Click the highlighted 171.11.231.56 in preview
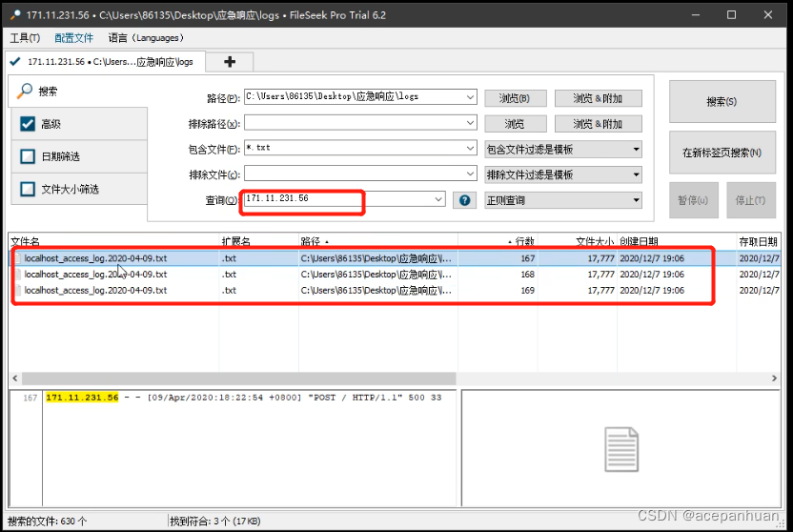 pyautogui.click(x=82, y=398)
